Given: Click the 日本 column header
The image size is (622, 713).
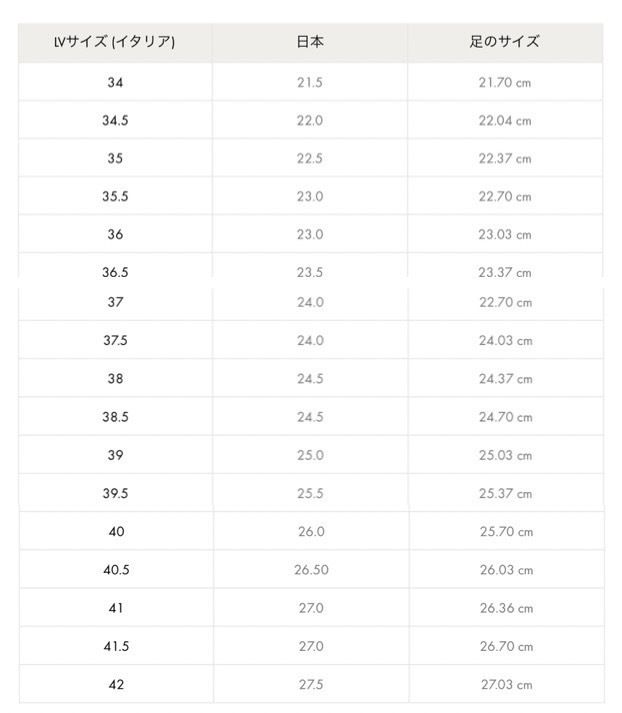Looking at the screenshot, I should [310, 42].
